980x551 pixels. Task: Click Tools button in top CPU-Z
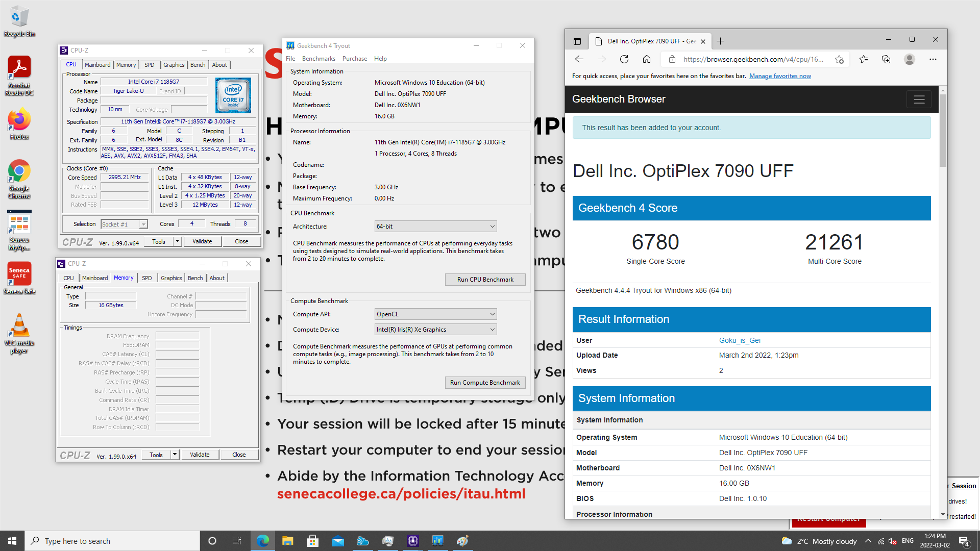pyautogui.click(x=159, y=241)
